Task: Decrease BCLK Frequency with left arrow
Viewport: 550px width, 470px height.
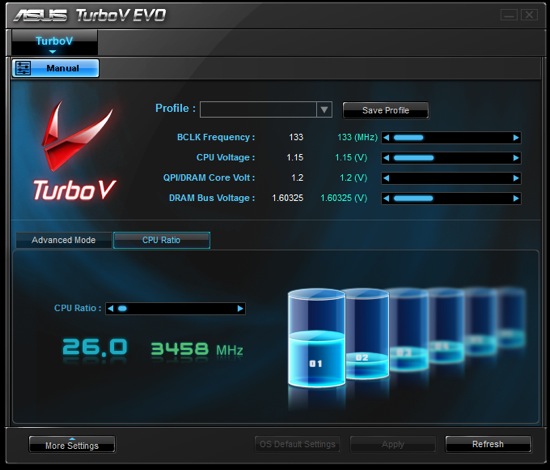Action: [x=386, y=138]
